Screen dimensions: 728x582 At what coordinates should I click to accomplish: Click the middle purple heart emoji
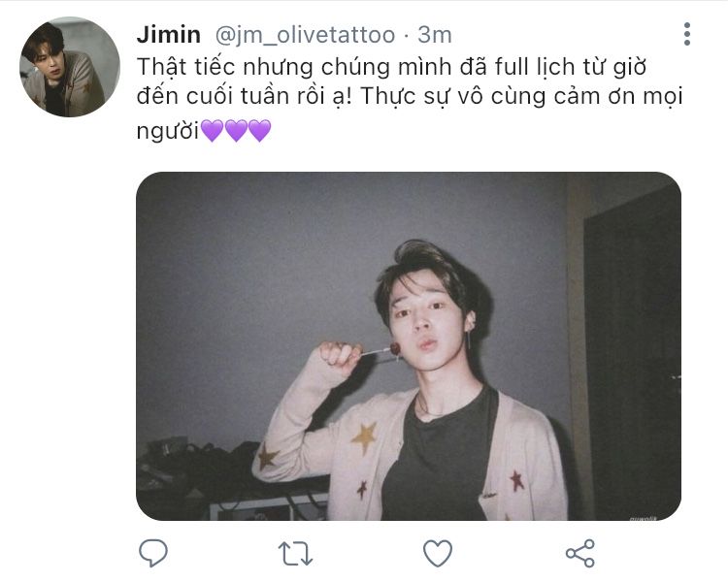tap(236, 130)
